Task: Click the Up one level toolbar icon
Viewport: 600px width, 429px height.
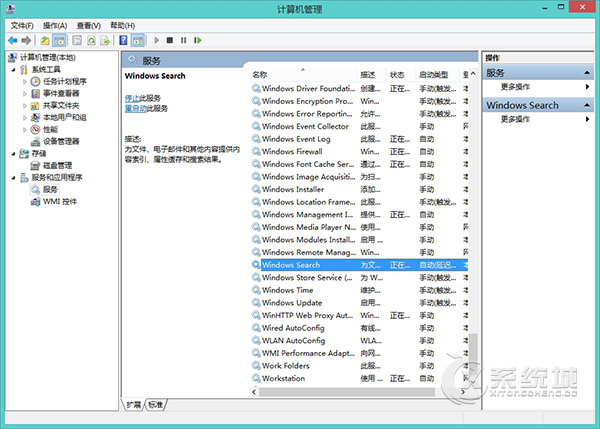Action: click(x=45, y=40)
